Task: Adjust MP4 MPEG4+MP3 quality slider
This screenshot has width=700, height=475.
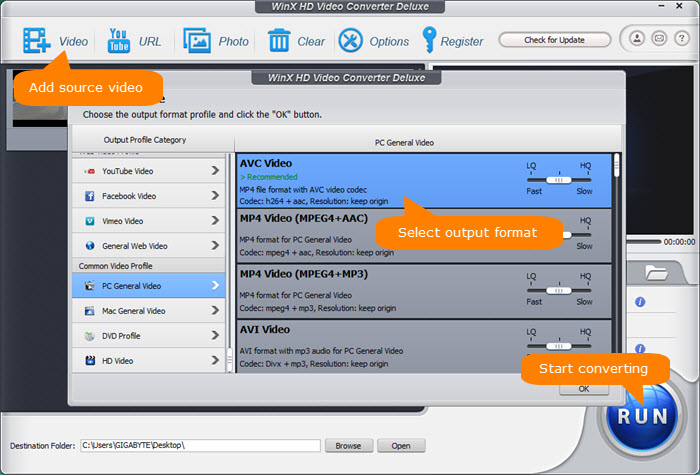Action: coord(559,291)
